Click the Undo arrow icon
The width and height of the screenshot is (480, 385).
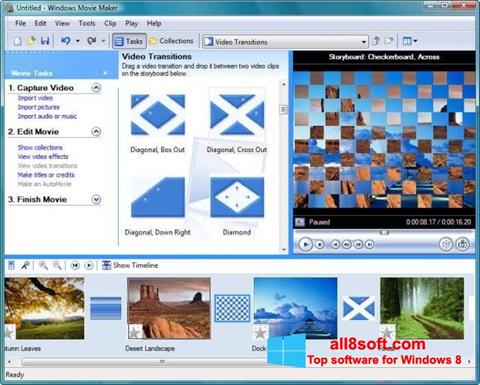coord(65,41)
